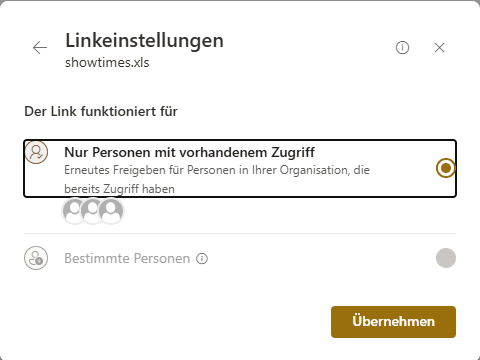This screenshot has width=480, height=360.
Task: Choose option titled Nur Personen mit vorhandenem Zugriff
Action: [240, 168]
